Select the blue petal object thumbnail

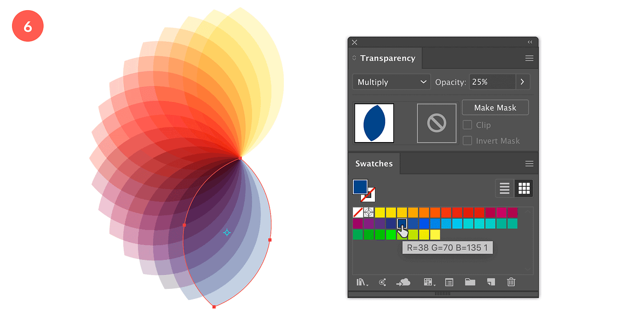click(x=374, y=123)
